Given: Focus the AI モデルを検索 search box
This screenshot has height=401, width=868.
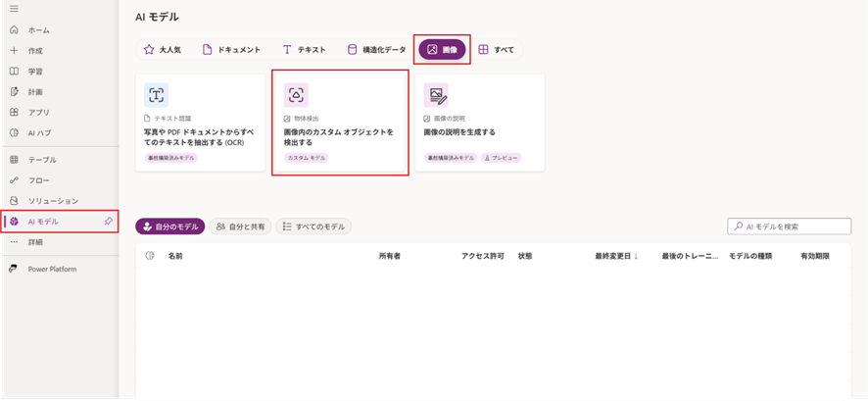Looking at the screenshot, I should tap(789, 226).
